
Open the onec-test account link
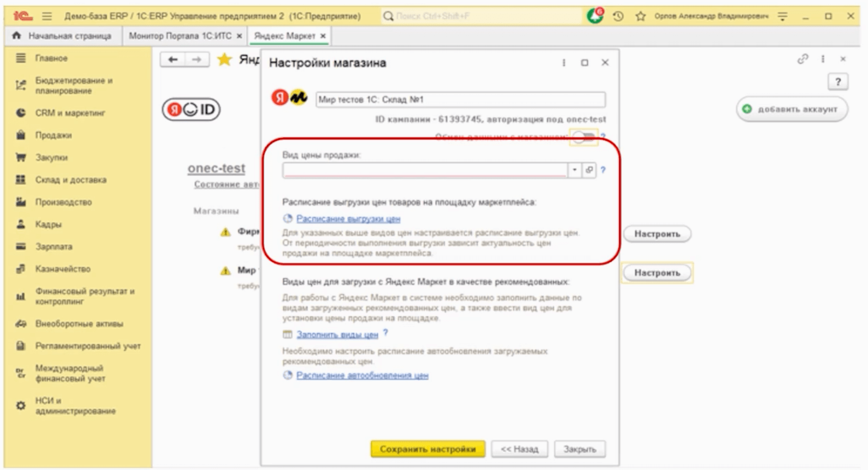tap(216, 168)
